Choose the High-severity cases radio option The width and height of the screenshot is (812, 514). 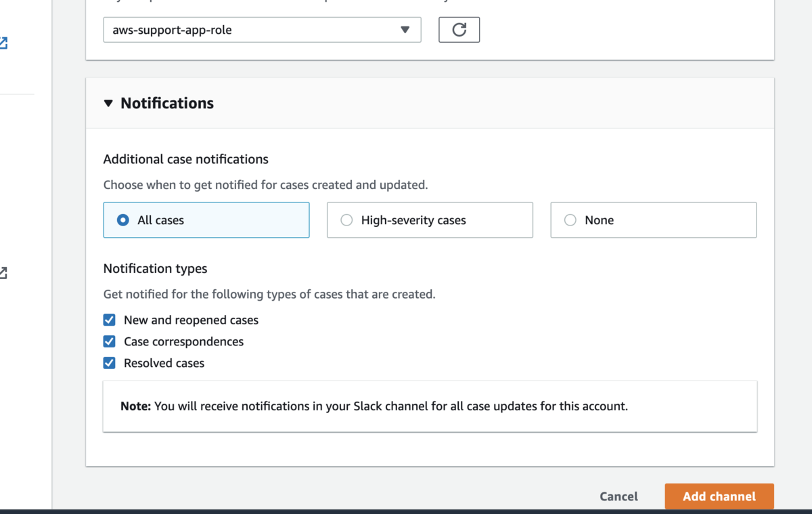[346, 220]
